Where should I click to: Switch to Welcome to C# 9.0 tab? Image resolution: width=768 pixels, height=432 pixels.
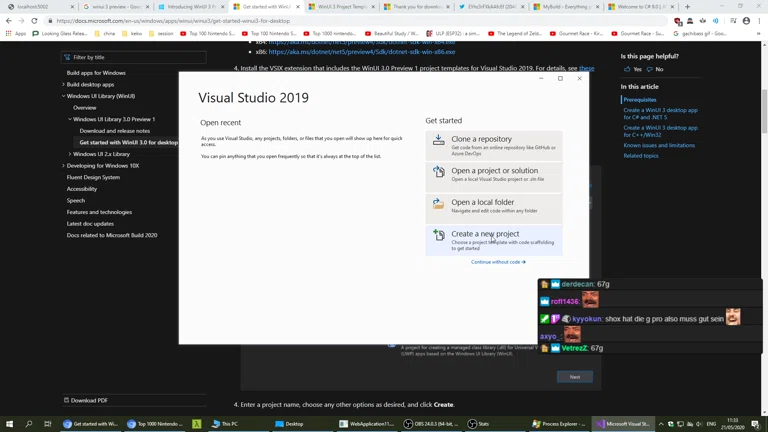click(x=642, y=7)
